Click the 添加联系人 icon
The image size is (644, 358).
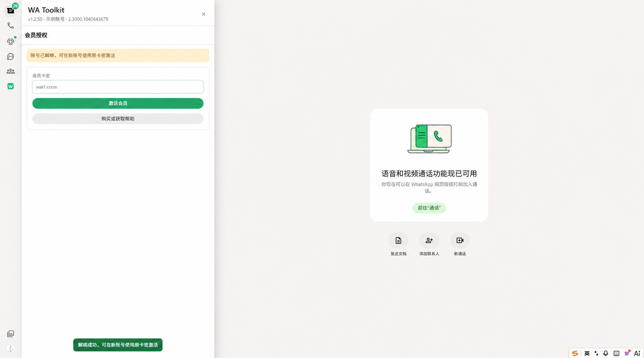point(429,240)
